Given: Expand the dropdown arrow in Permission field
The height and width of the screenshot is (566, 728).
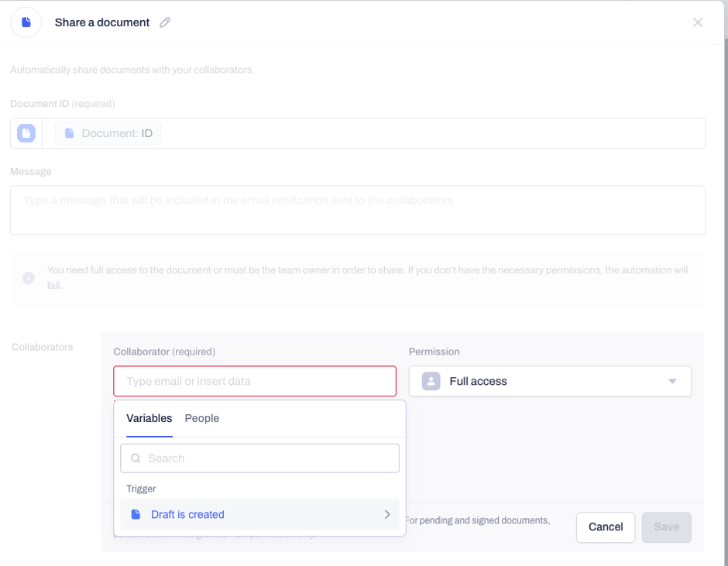Looking at the screenshot, I should click(x=671, y=381).
